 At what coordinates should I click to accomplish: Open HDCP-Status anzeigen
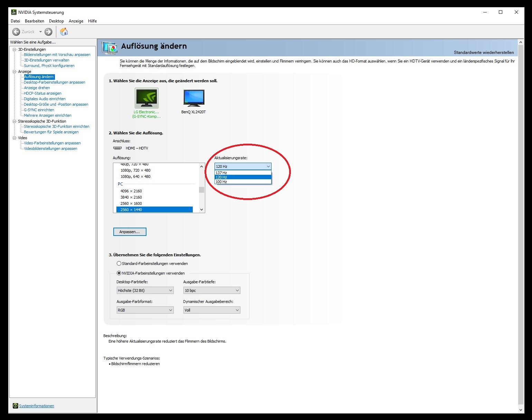point(42,93)
